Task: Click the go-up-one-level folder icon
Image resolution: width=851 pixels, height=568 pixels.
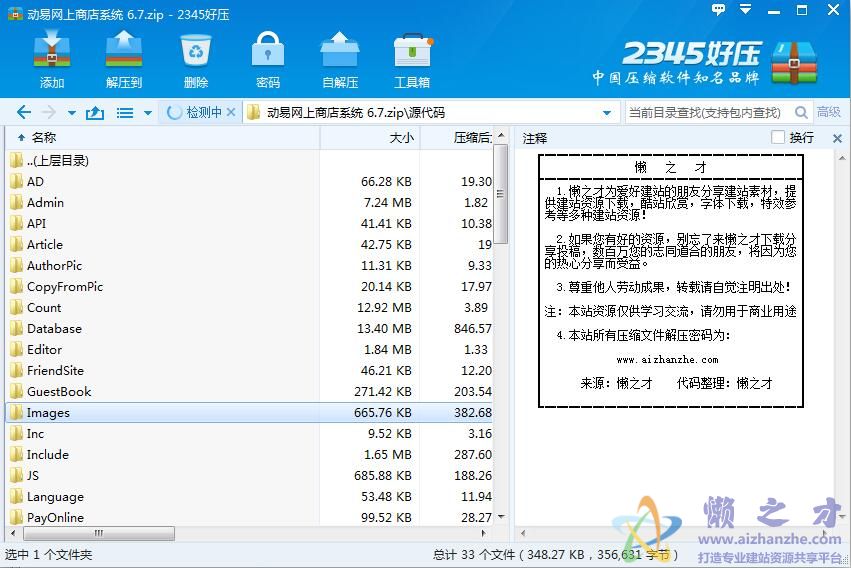Action: [95, 113]
